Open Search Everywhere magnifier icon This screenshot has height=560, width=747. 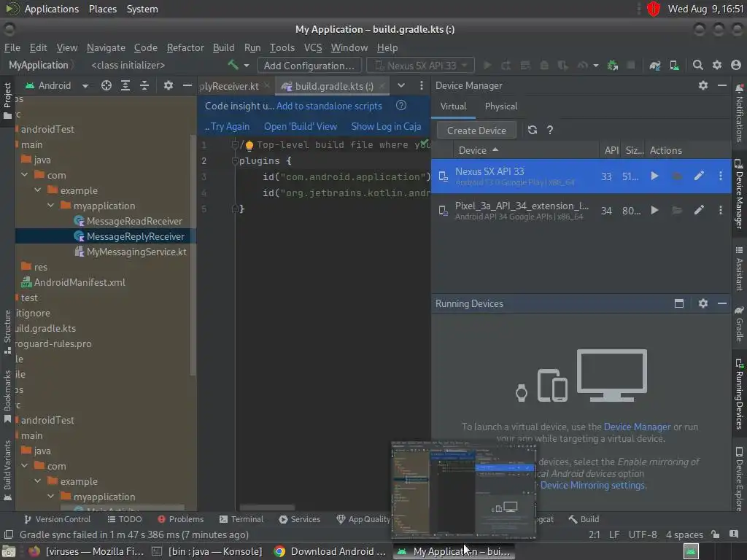click(x=698, y=65)
